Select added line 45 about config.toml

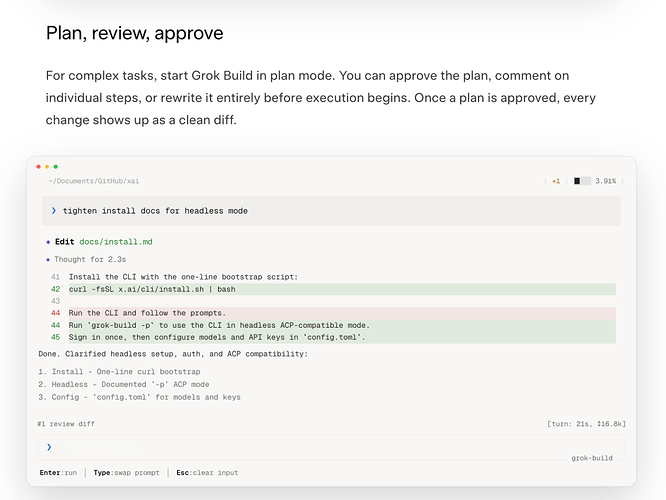point(333,337)
